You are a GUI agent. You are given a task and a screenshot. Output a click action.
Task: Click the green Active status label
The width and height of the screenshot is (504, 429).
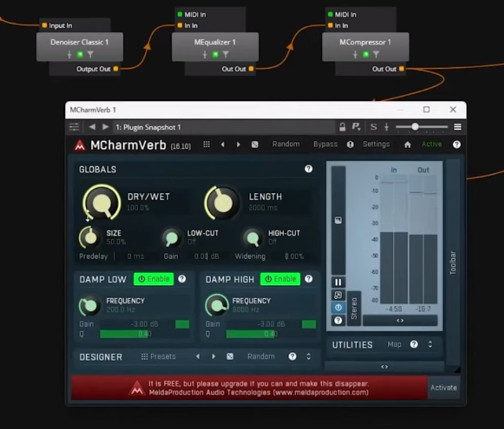tap(432, 144)
